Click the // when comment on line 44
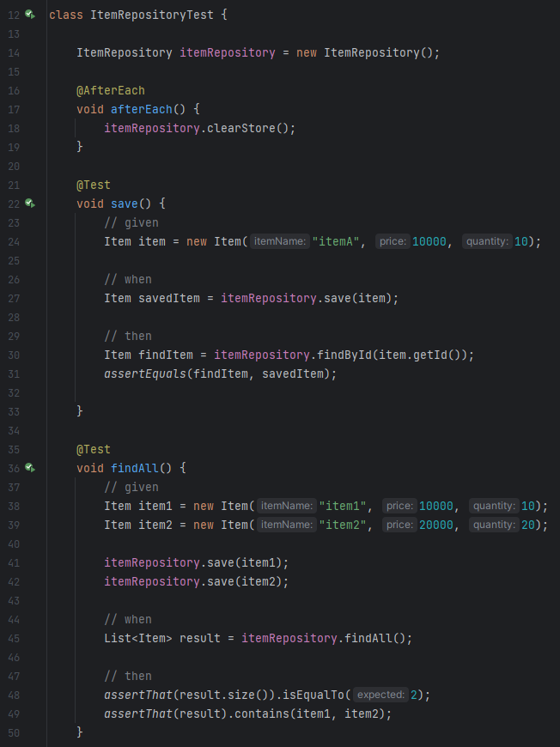This screenshot has height=747, width=560. point(128,619)
